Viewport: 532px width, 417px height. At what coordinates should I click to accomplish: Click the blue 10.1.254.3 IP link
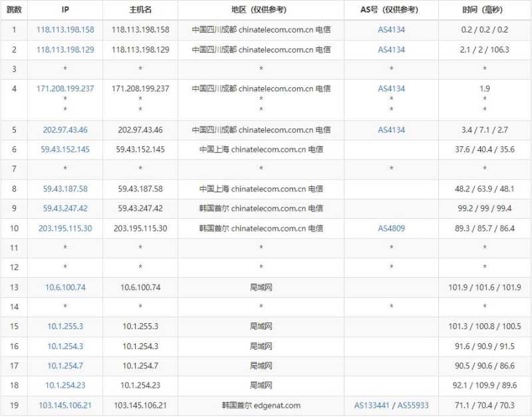click(x=65, y=347)
